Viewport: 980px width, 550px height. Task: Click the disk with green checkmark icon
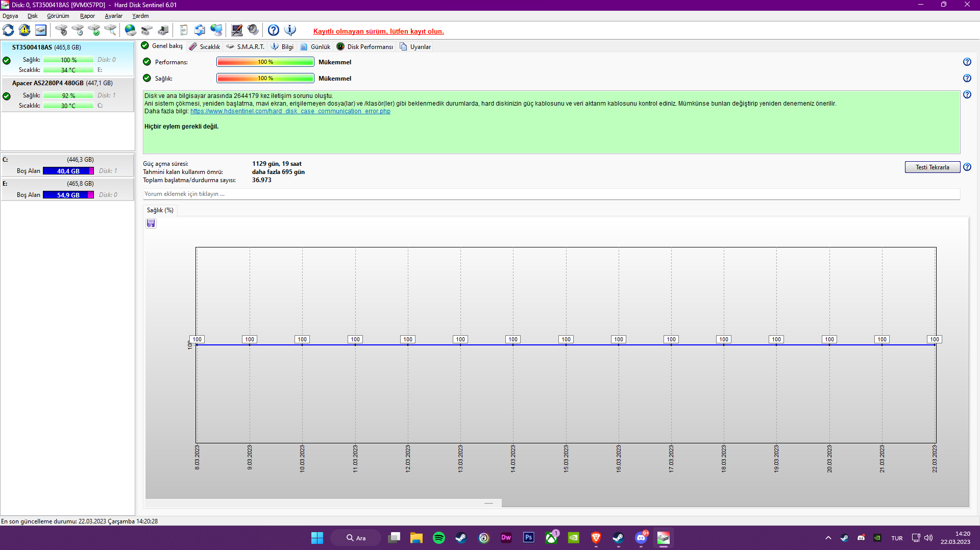coord(94,30)
